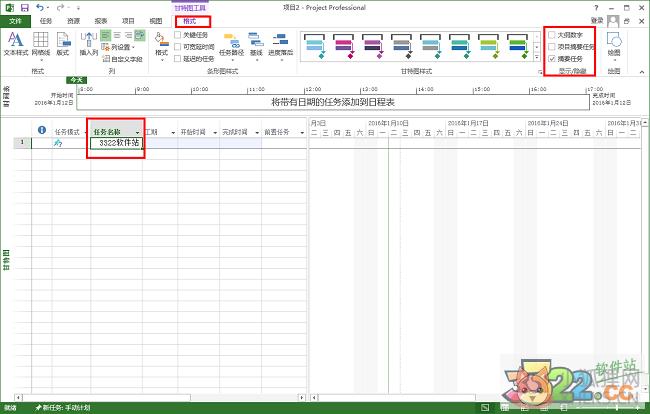Viewport: 650px width, 414px height.
Task: Open Layout (版式) tool
Action: (x=63, y=44)
